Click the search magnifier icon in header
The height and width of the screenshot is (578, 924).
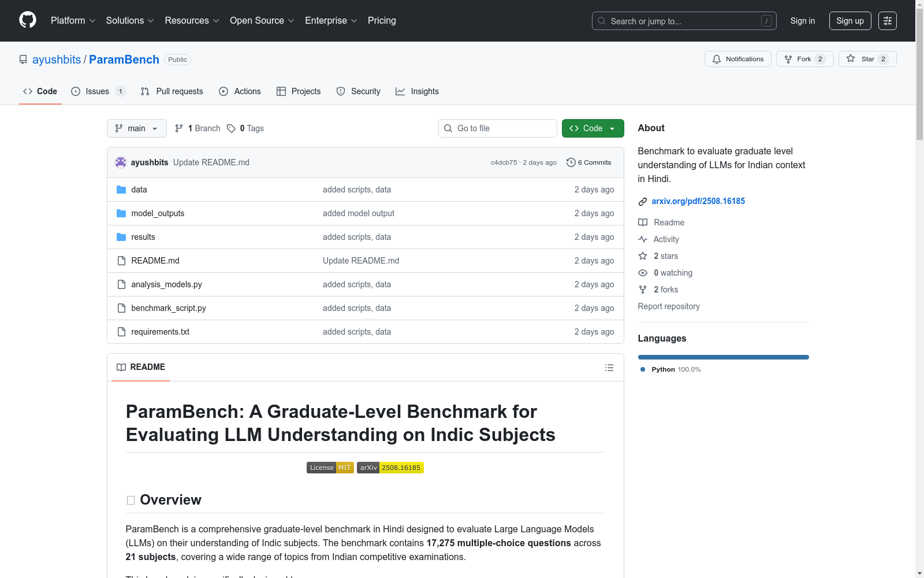click(x=602, y=21)
